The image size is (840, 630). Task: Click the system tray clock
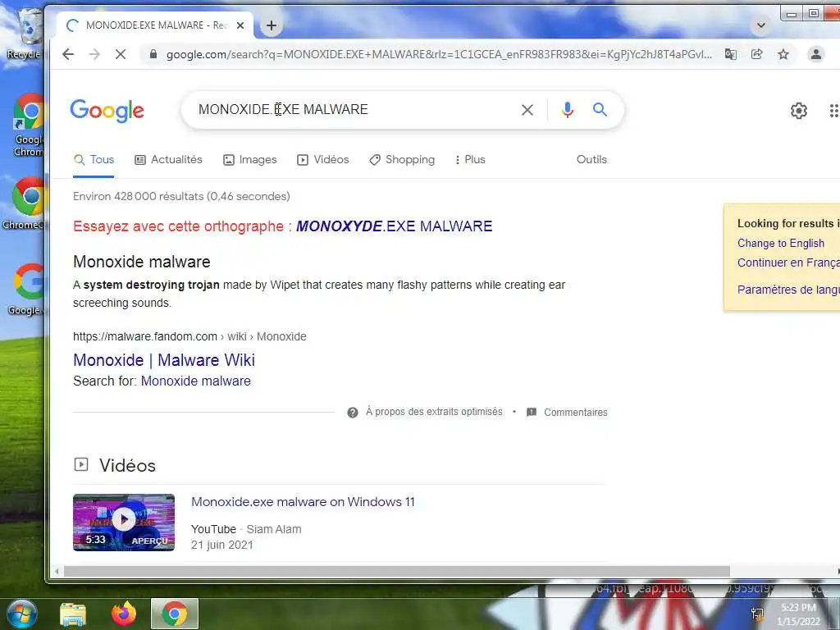(798, 614)
